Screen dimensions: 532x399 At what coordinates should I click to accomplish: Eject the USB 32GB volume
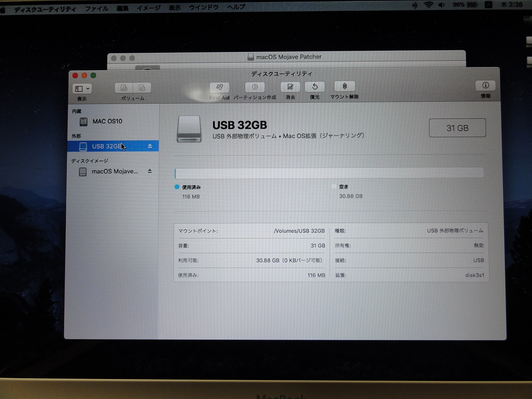tap(150, 146)
